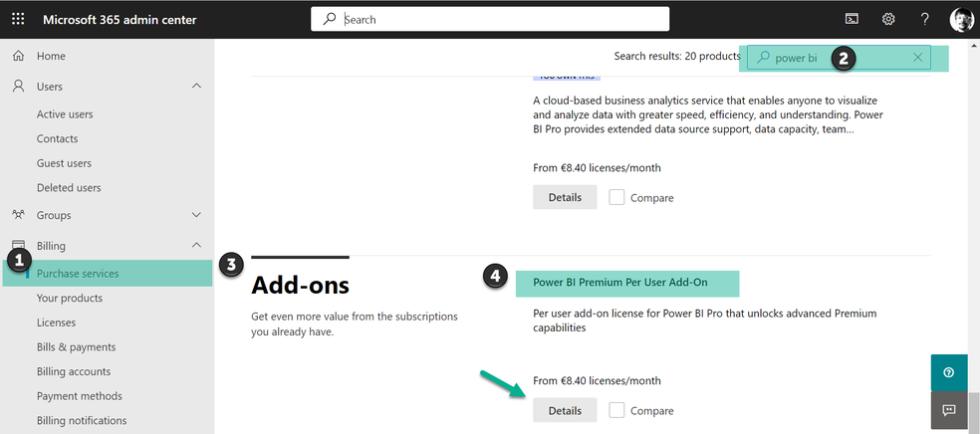
Task: Tick Compare for Power BI Pro
Action: [x=616, y=197]
